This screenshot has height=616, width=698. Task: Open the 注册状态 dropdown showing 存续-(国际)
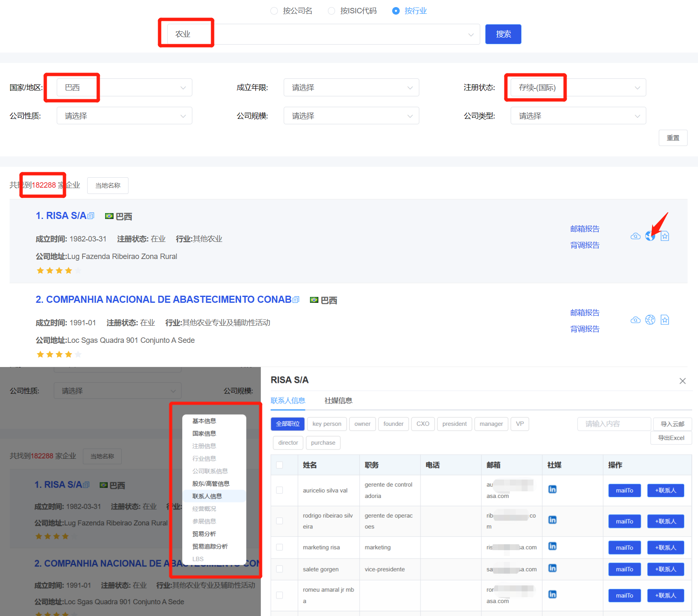578,88
